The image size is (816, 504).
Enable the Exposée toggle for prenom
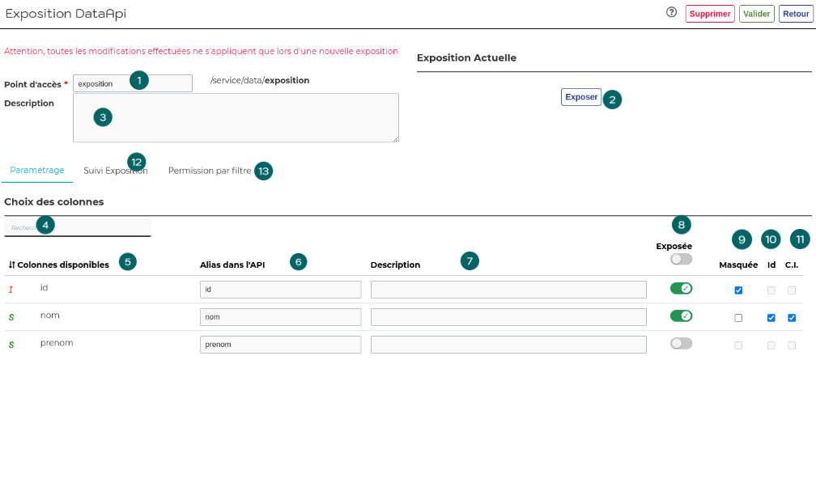point(681,343)
